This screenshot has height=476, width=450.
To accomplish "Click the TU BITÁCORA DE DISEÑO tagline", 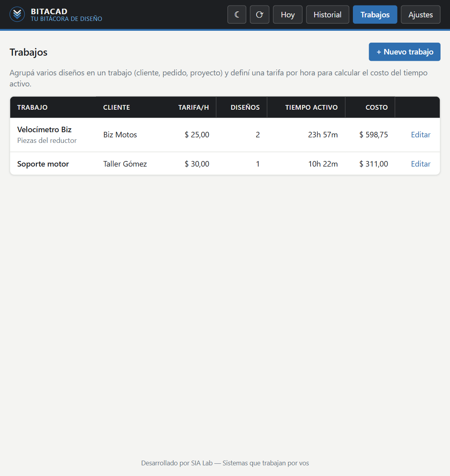I will coord(66,19).
